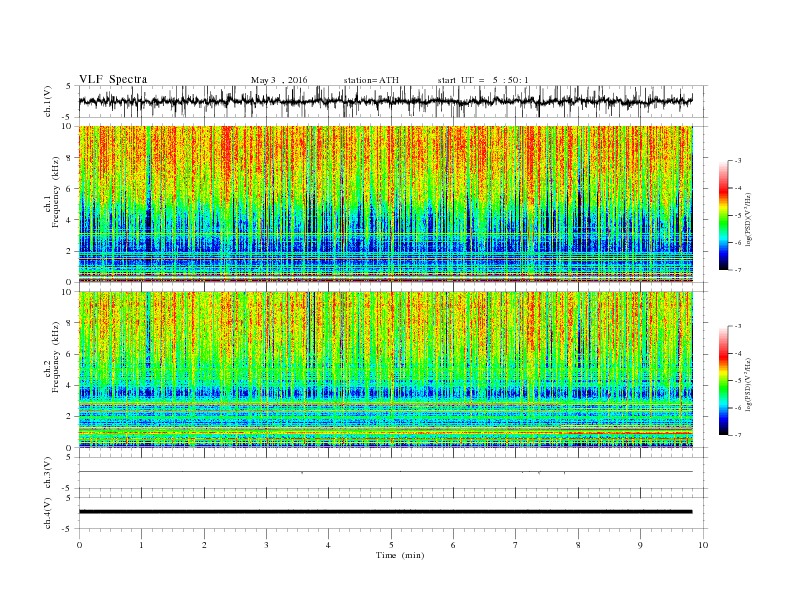Viewport: 792px width, 612px height.
Task: Click the time axis tick label "1"
Action: point(141,545)
